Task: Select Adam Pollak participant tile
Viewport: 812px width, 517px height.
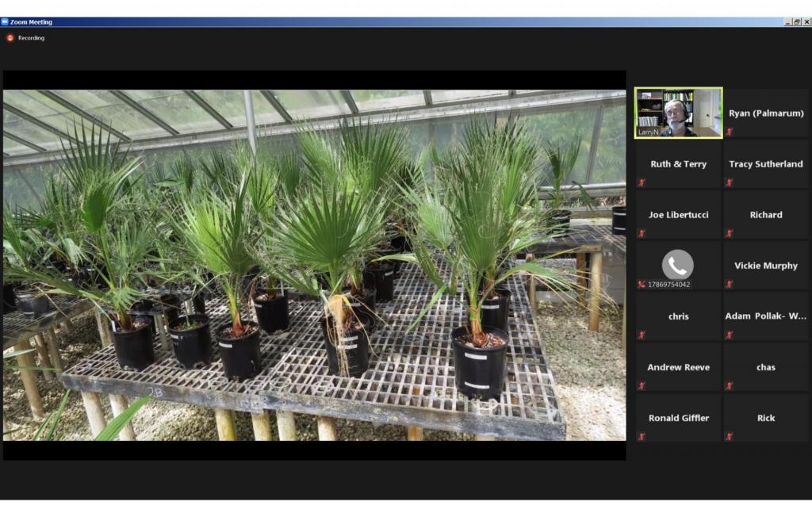Action: point(766,316)
